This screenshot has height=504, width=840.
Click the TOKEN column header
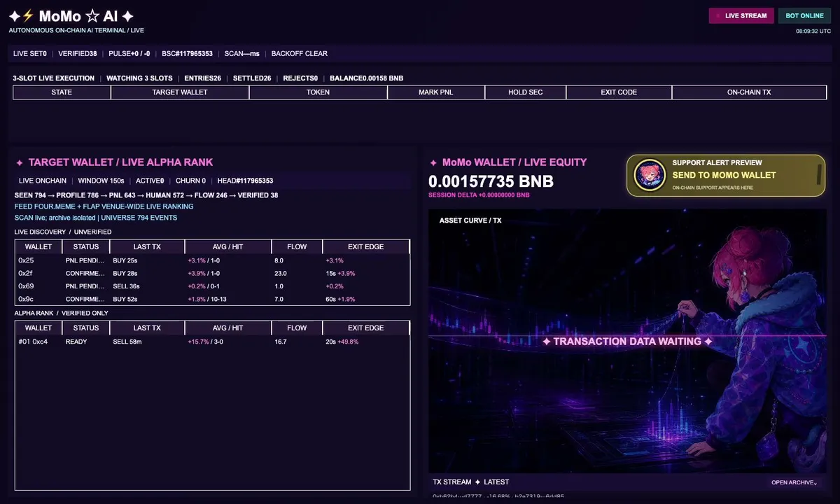pyautogui.click(x=318, y=92)
